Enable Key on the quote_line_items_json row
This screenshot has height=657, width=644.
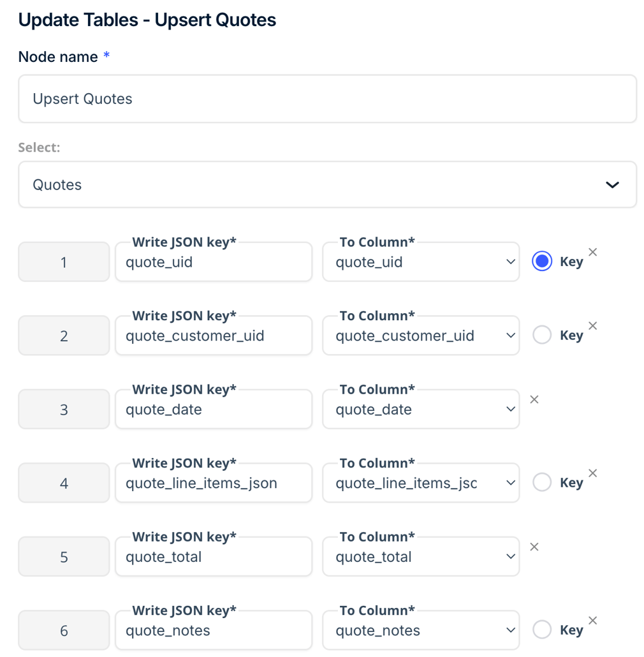coord(541,482)
